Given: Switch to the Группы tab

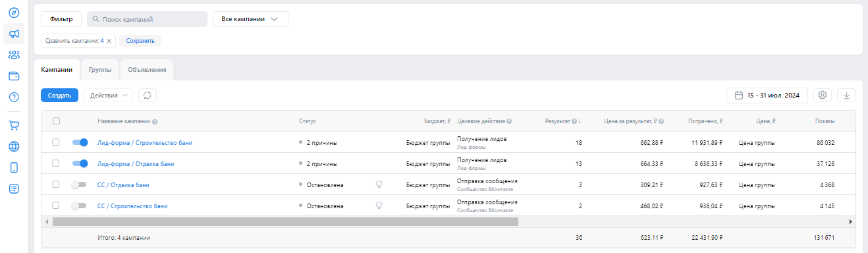Looking at the screenshot, I should [x=100, y=69].
